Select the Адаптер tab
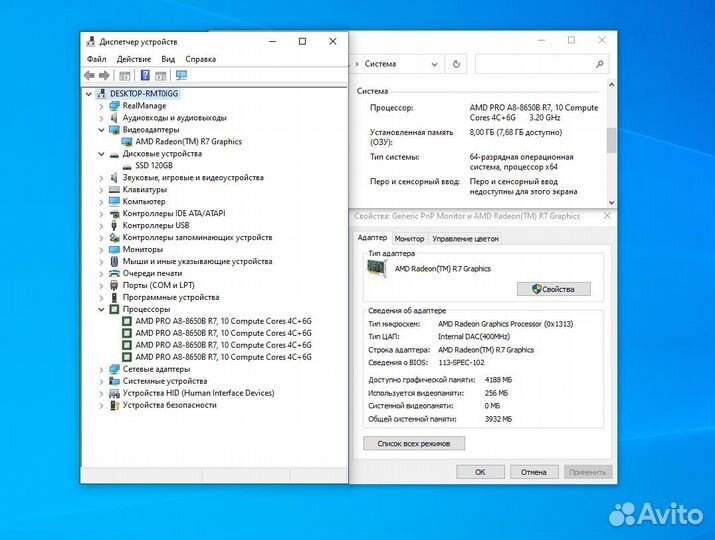Viewport: 715px width, 540px height. [x=373, y=238]
